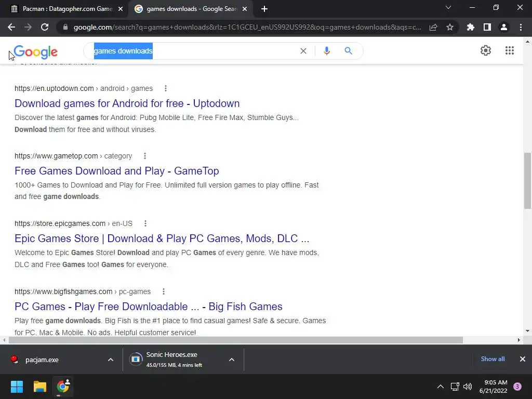Expand Sonic Heroes.exe download options
The width and height of the screenshot is (532, 399).
click(232, 360)
